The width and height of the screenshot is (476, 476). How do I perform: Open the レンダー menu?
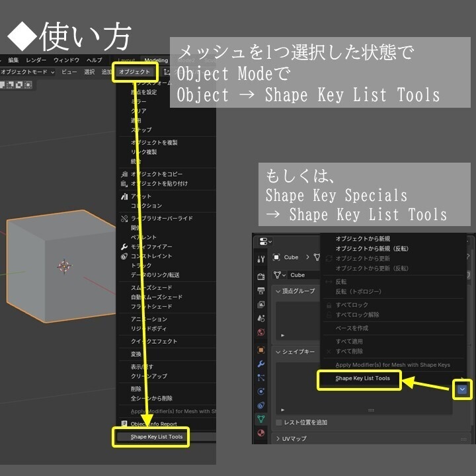click(x=36, y=60)
